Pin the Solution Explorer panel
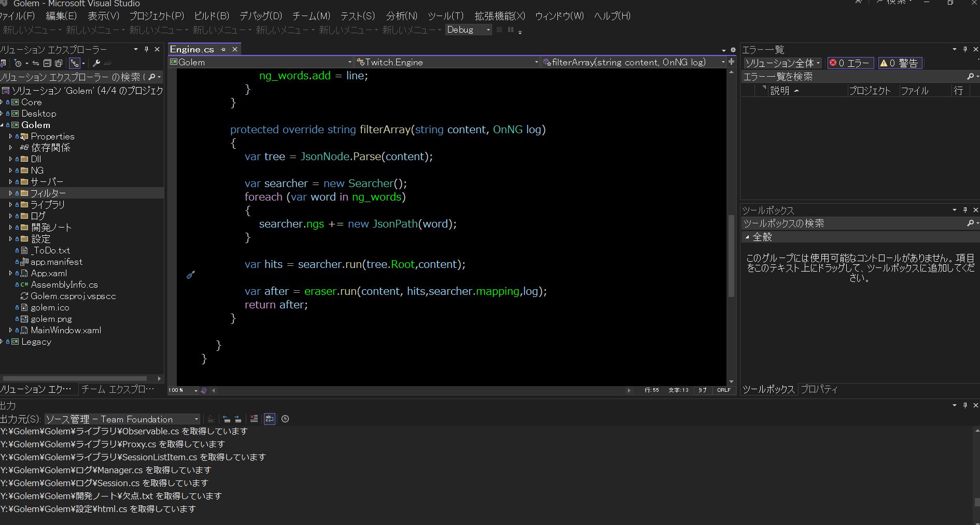The height and width of the screenshot is (525, 980). (x=146, y=49)
